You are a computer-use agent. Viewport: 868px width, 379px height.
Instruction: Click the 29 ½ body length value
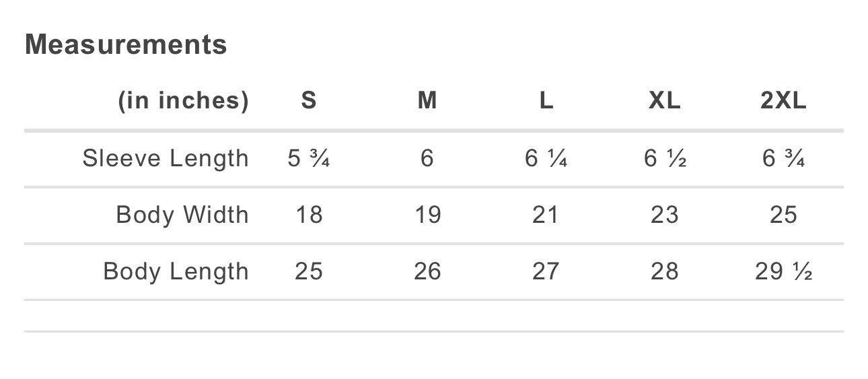pos(783,272)
